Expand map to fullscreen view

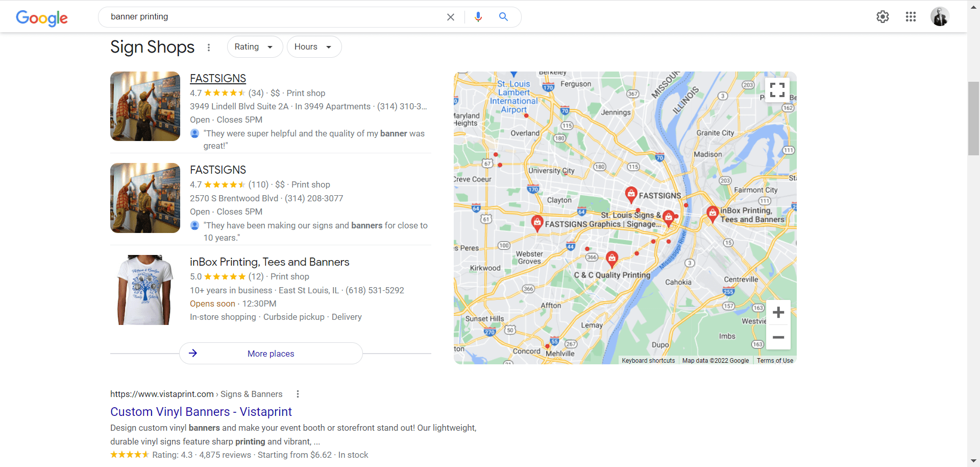777,90
